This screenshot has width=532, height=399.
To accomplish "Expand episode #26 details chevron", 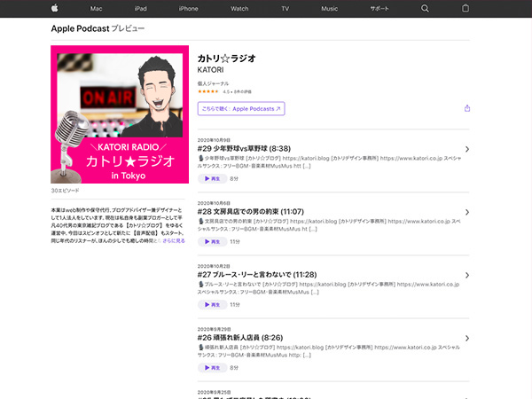I will 466,339.
